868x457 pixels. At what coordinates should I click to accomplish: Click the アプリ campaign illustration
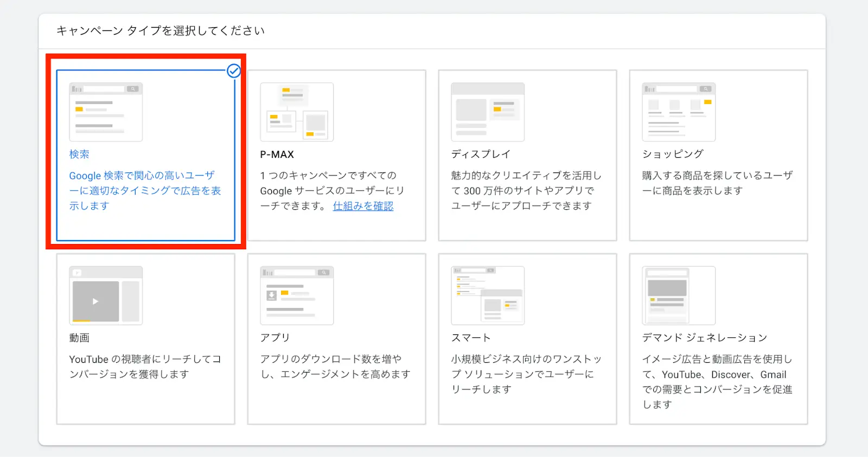coord(297,295)
